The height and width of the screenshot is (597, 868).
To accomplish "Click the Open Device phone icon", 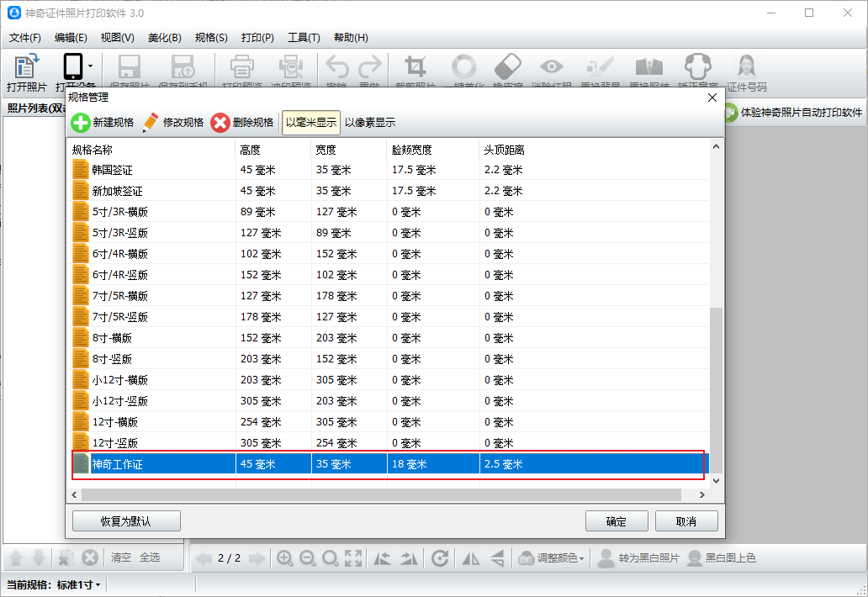I will 72,67.
